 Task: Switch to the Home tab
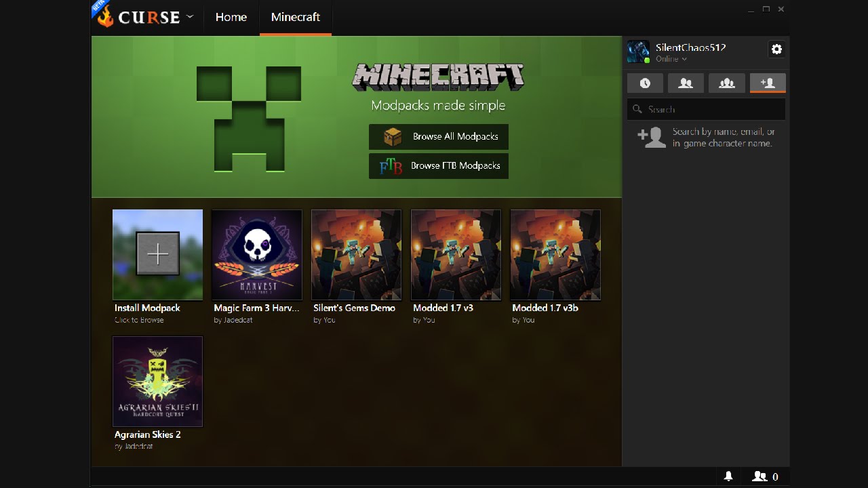[231, 17]
